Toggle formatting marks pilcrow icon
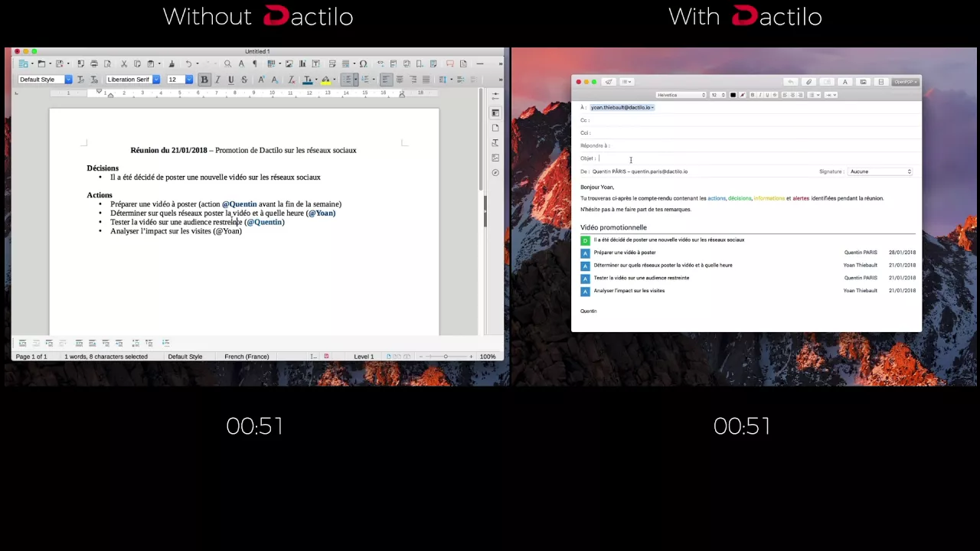 point(255,64)
